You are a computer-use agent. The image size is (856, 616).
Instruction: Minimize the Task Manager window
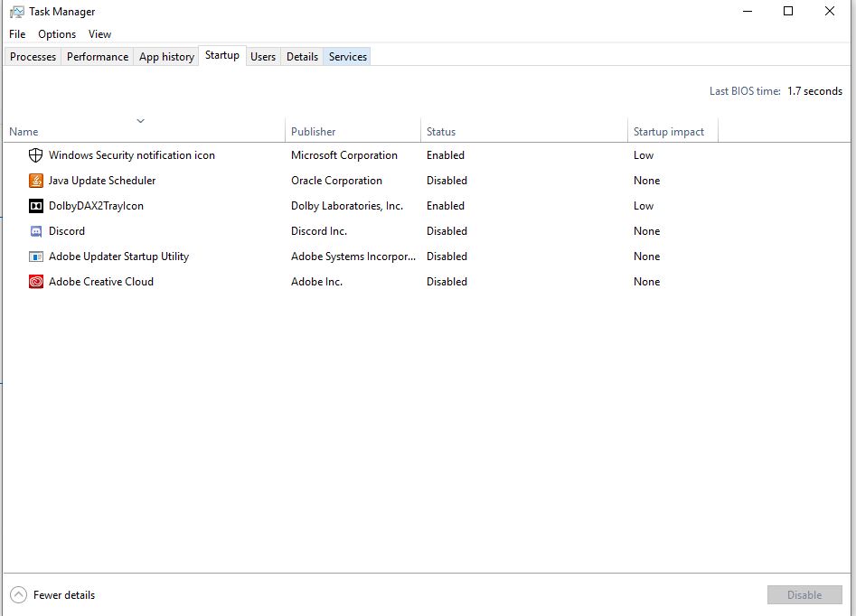(x=748, y=11)
